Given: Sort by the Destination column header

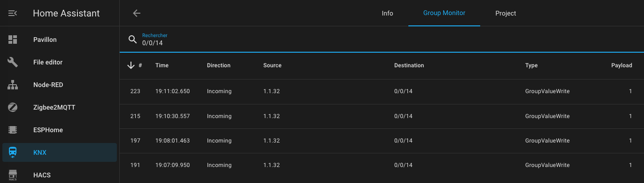Looking at the screenshot, I should pyautogui.click(x=409, y=65).
